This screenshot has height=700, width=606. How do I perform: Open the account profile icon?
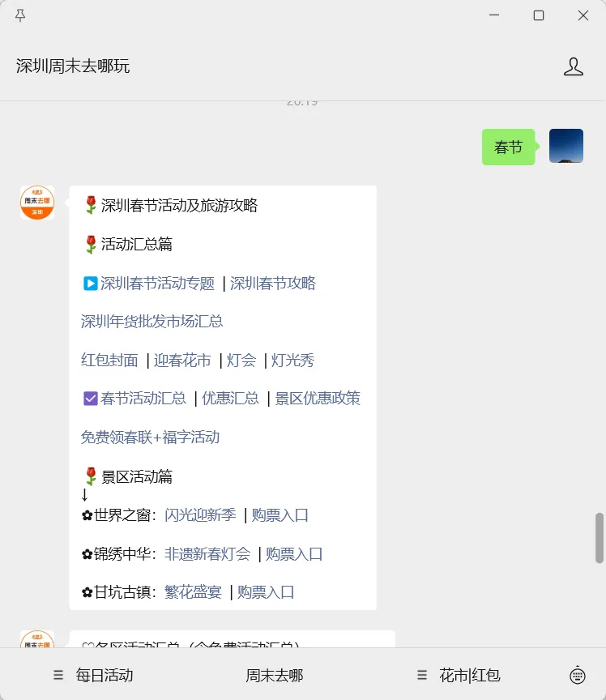click(573, 66)
